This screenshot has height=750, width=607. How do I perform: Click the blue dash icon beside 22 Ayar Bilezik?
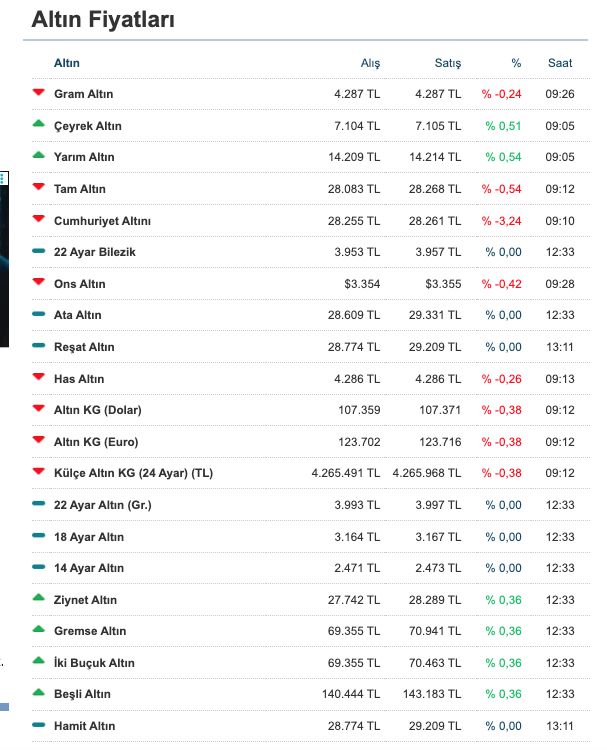[x=38, y=252]
